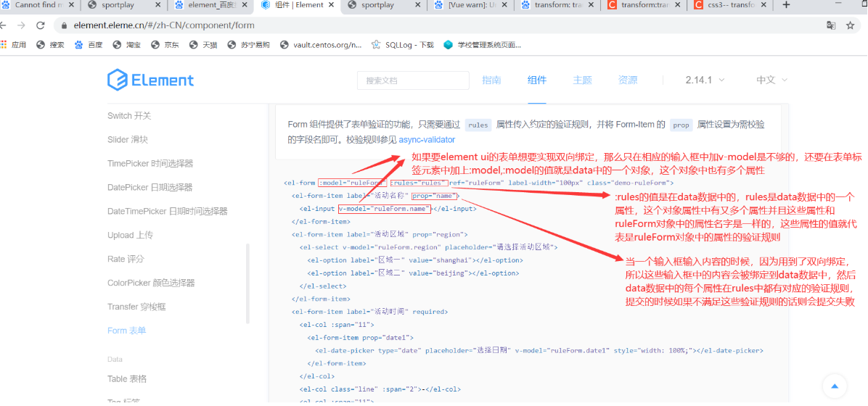
Task: Click the code line value="shanghai"
Action: (x=415, y=260)
